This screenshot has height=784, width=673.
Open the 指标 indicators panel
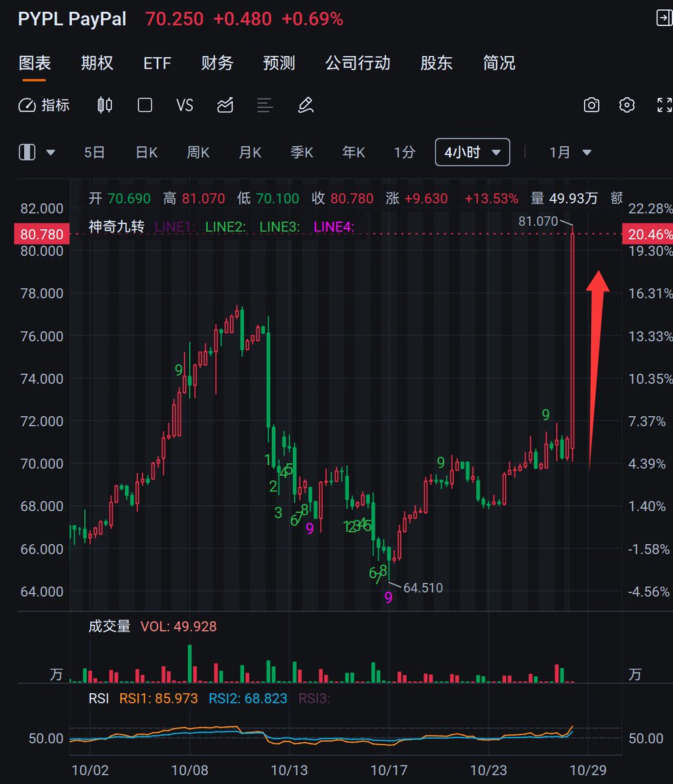point(44,105)
